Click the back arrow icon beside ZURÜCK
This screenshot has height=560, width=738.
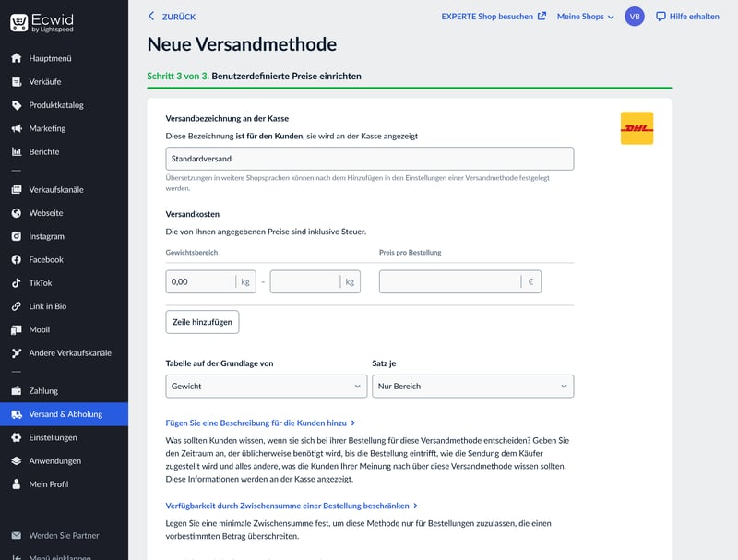[x=151, y=16]
